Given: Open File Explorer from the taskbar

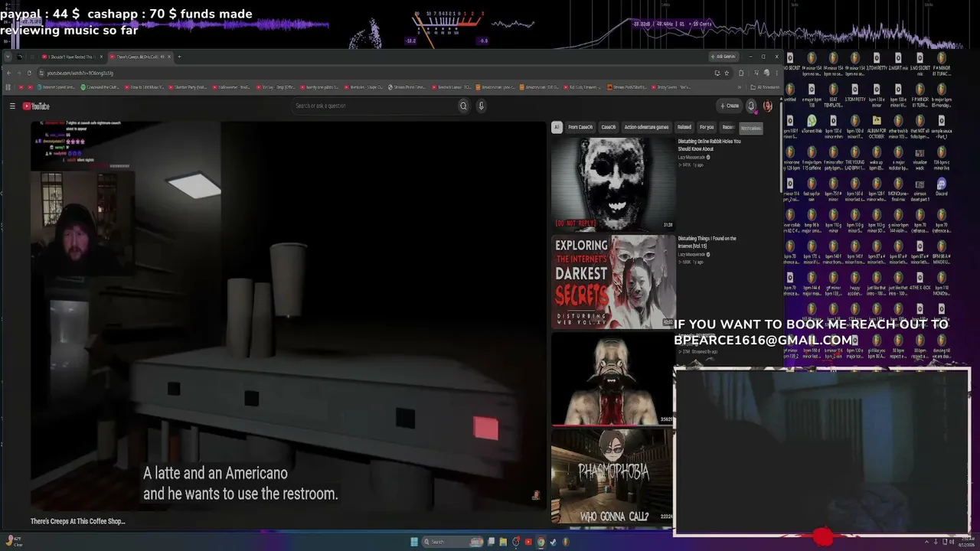Looking at the screenshot, I should coord(503,542).
